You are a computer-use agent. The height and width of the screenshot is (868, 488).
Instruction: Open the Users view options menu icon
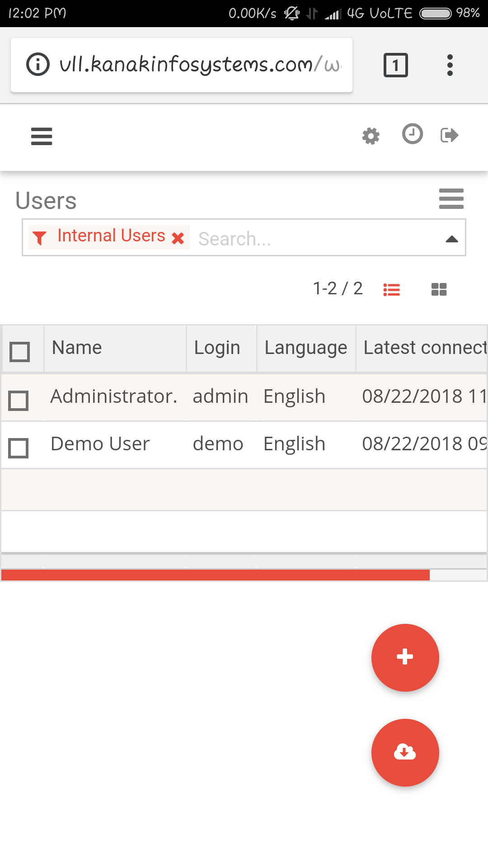pyautogui.click(x=451, y=199)
